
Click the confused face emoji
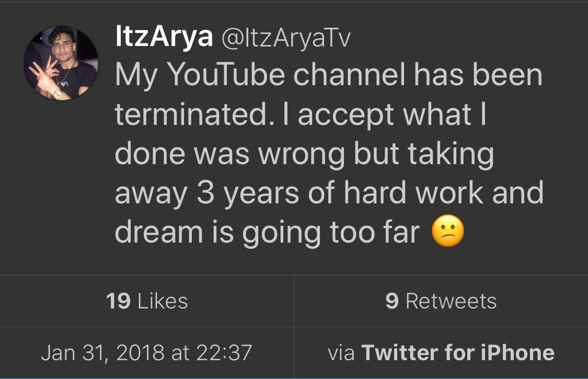[x=448, y=233]
